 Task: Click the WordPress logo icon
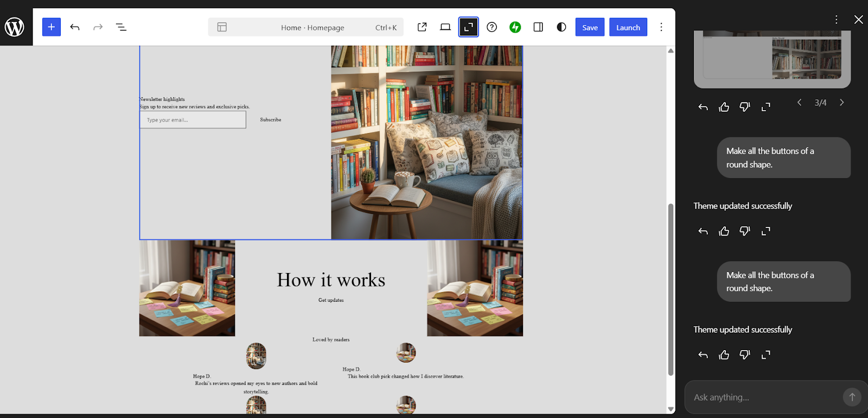(15, 27)
